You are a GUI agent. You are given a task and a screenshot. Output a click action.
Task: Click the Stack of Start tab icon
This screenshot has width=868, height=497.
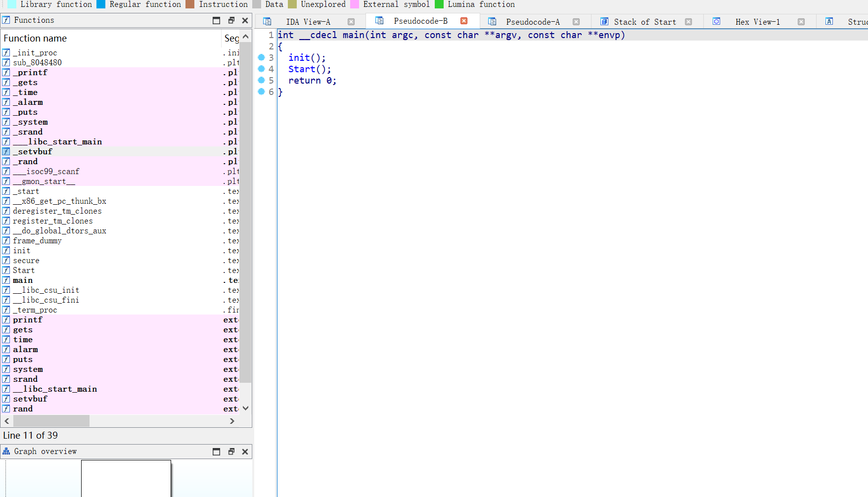coord(604,21)
